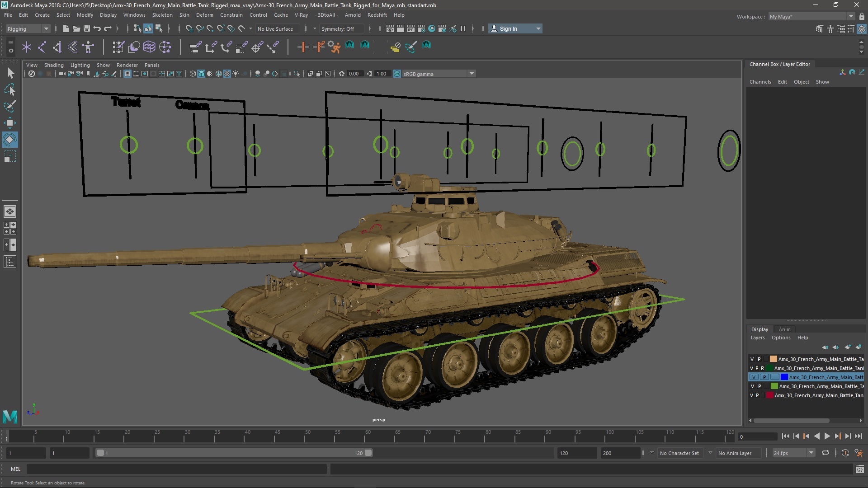Toggle the viewport grid display icon
This screenshot has width=868, height=488.
click(x=127, y=74)
